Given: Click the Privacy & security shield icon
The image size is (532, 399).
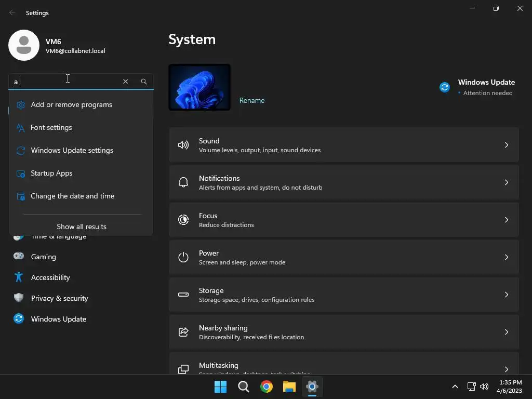Looking at the screenshot, I should pyautogui.click(x=19, y=298).
